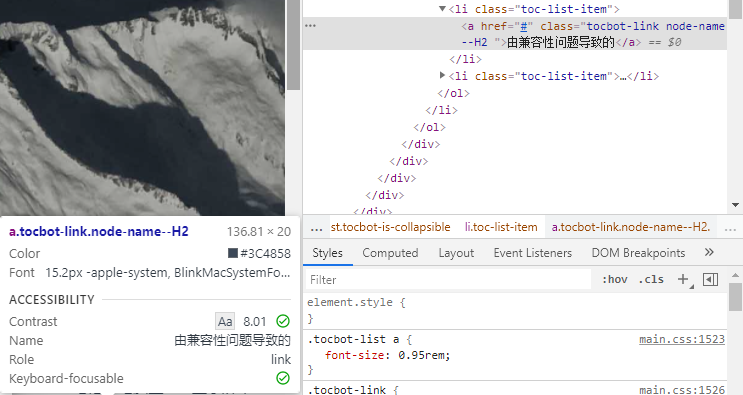Toggle the :hov element state panel
743x395 pixels.
click(614, 279)
